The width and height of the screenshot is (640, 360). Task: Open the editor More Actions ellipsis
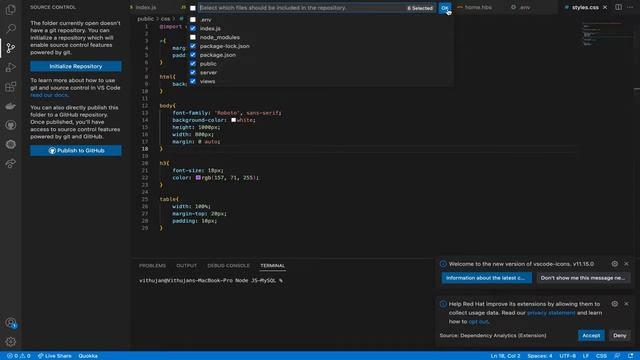coord(630,7)
